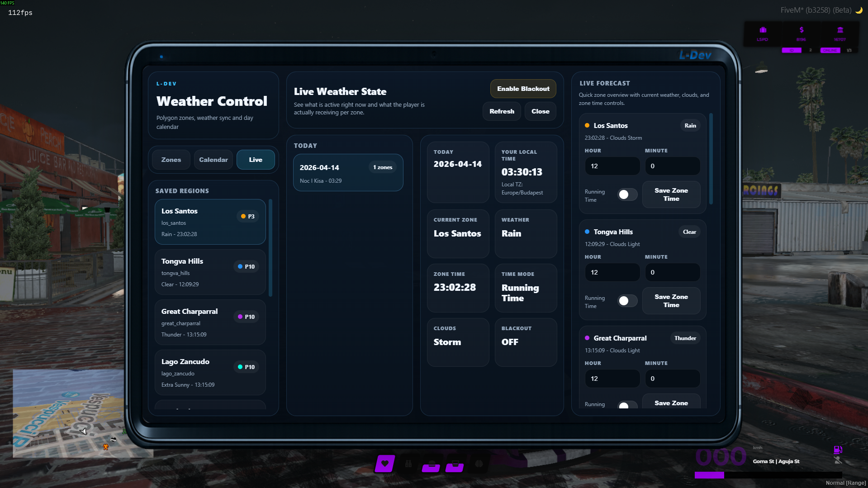868x488 pixels.
Task: Click the armor vest HUD icon
Action: [x=408, y=464]
